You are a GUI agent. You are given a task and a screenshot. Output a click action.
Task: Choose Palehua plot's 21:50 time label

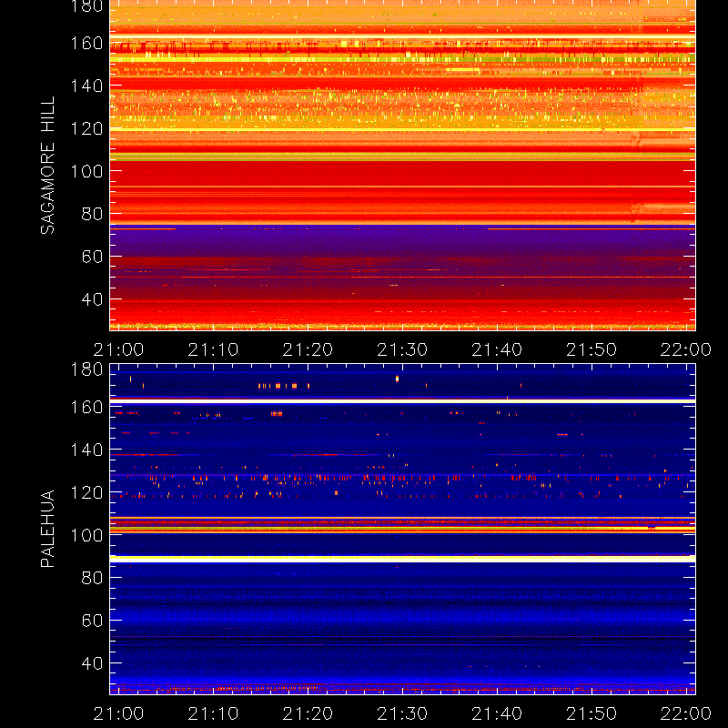[591, 713]
